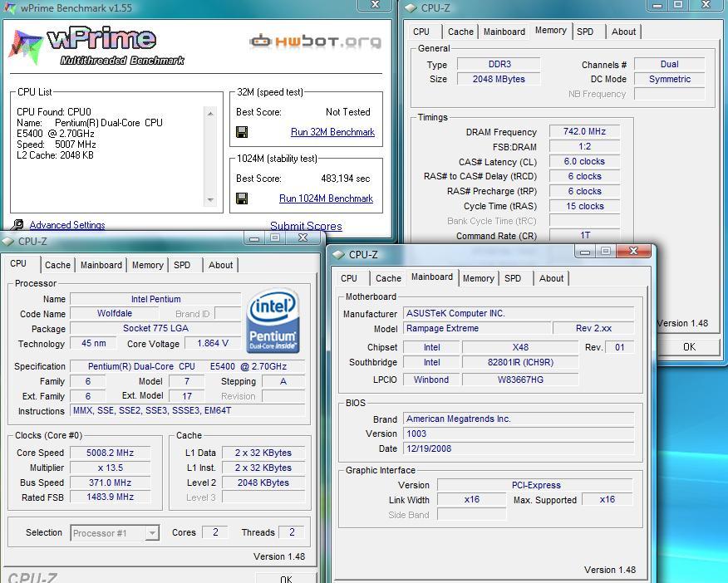Click the FSB:DRAM ratio value 1:2
Screen dimensions: 728x583
coord(584,146)
